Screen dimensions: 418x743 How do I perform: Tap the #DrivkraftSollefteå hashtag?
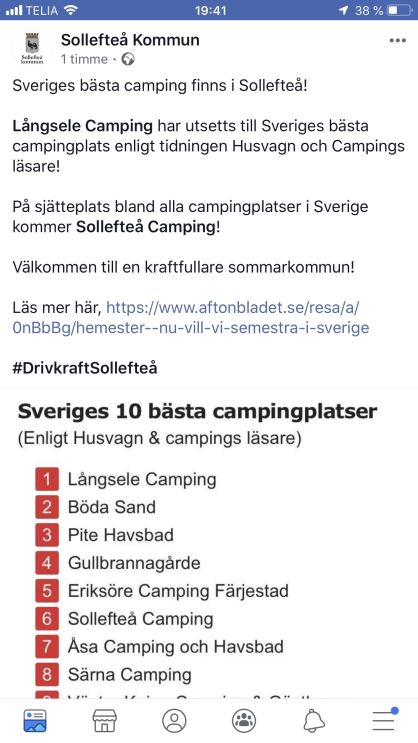coord(84,368)
